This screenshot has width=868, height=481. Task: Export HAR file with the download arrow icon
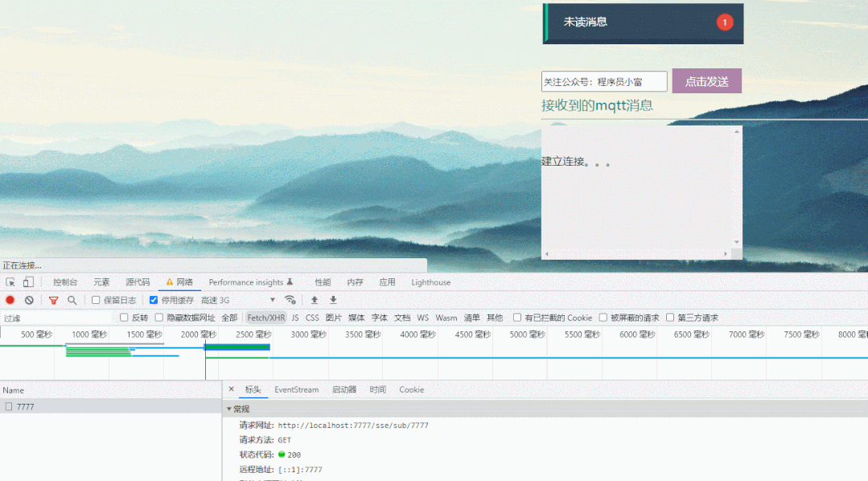(x=332, y=299)
